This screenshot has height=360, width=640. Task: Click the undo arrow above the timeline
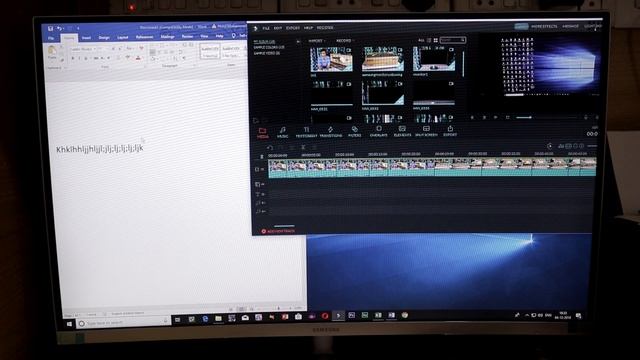(x=270, y=147)
